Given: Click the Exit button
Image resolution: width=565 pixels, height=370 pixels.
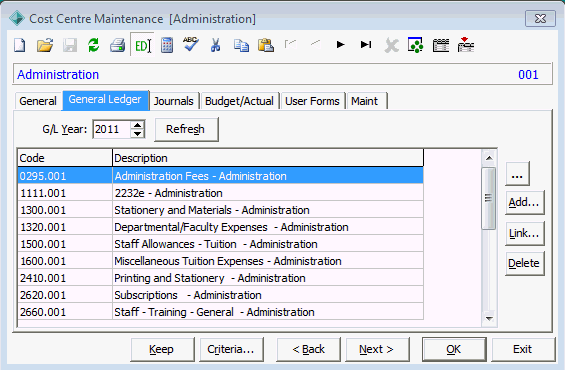Looking at the screenshot, I should pyautogui.click(x=523, y=349).
